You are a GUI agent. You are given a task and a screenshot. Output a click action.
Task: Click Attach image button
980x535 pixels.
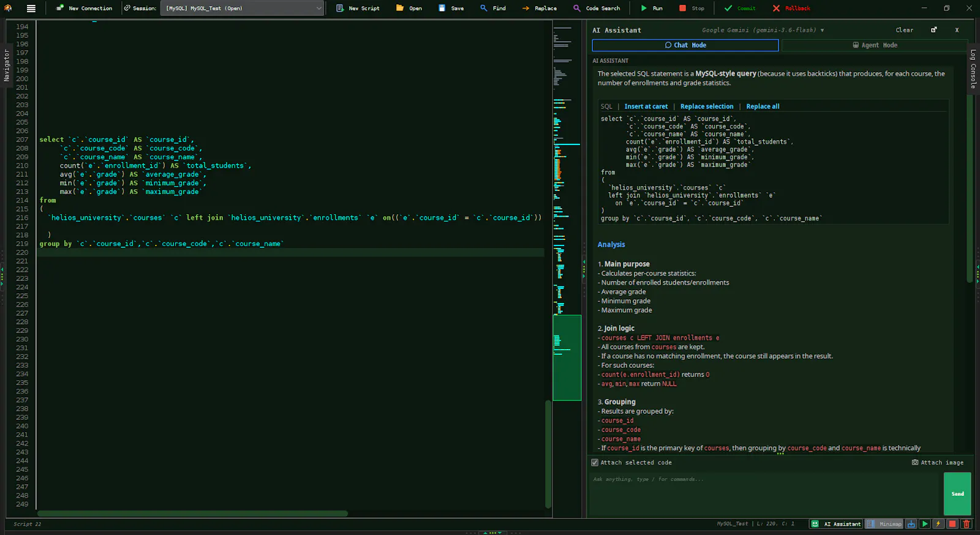[937, 463]
